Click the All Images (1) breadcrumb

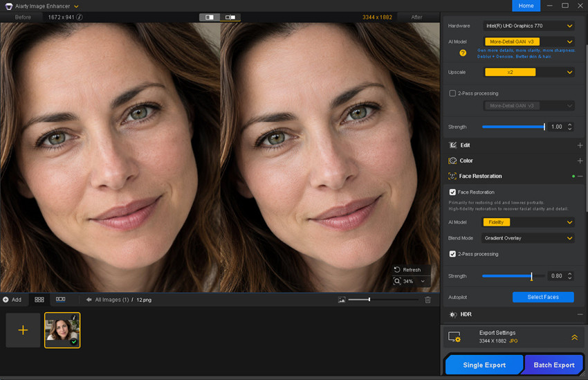pos(112,300)
